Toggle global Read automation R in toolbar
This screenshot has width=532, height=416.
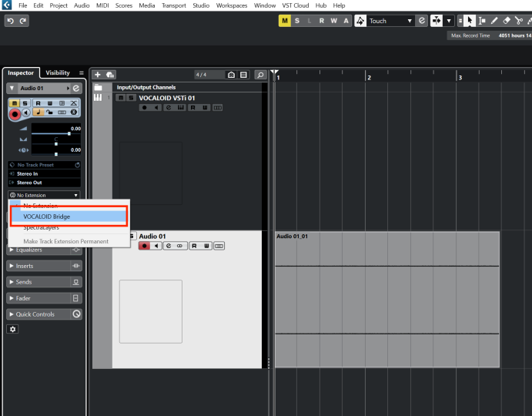[x=322, y=21]
